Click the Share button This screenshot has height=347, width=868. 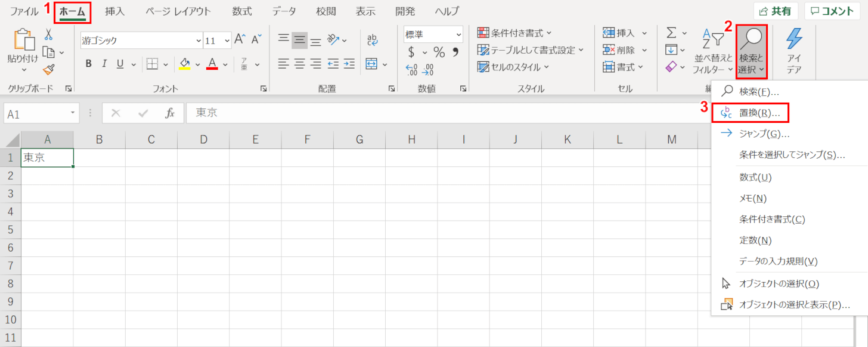[x=776, y=11]
